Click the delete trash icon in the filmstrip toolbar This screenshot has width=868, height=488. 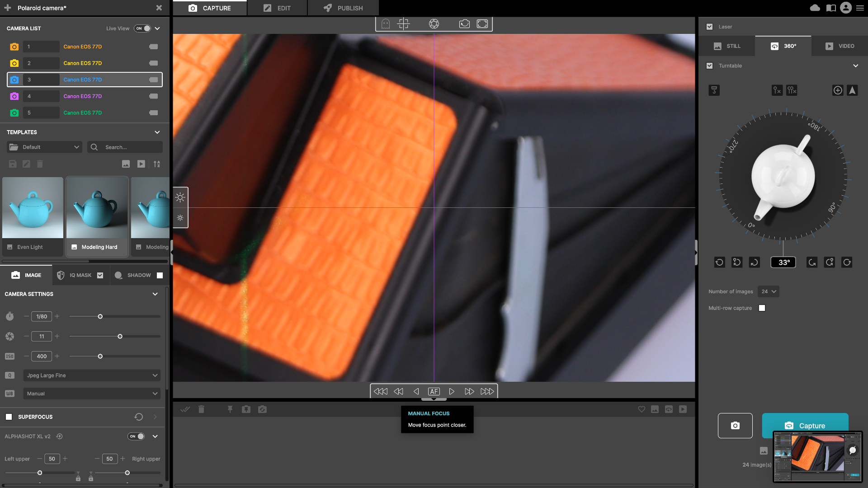point(201,409)
